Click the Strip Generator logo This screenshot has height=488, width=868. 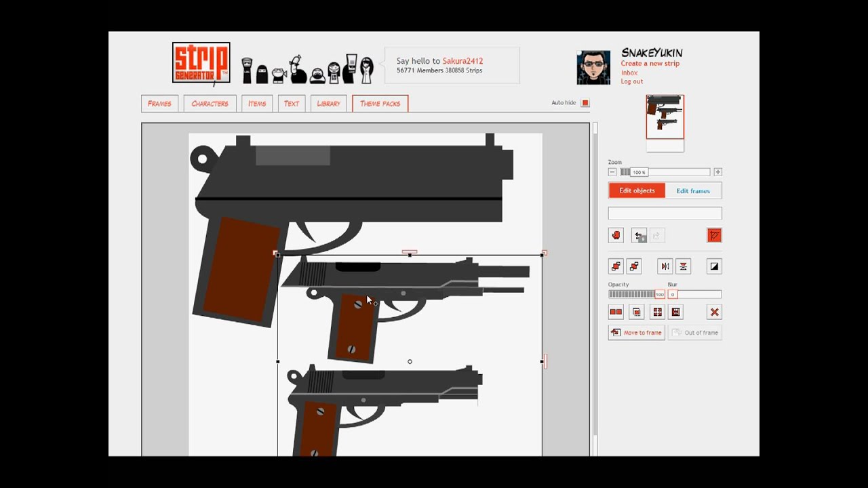tap(201, 63)
